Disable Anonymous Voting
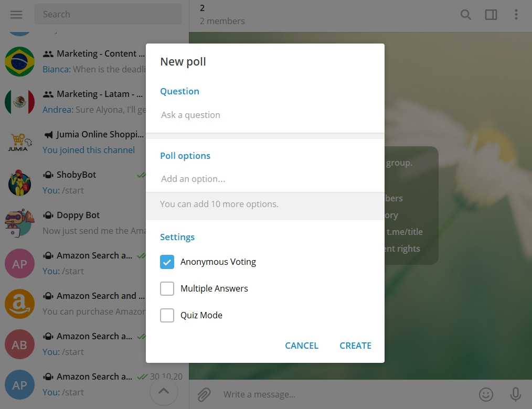The width and height of the screenshot is (532, 409). tap(167, 262)
